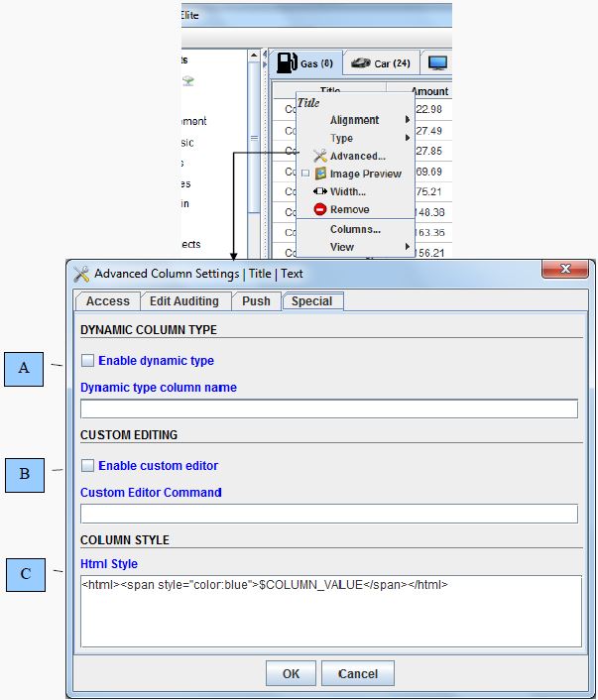This screenshot has height=700, width=598.
Task: Click the car icon on Car tab
Action: [x=361, y=63]
